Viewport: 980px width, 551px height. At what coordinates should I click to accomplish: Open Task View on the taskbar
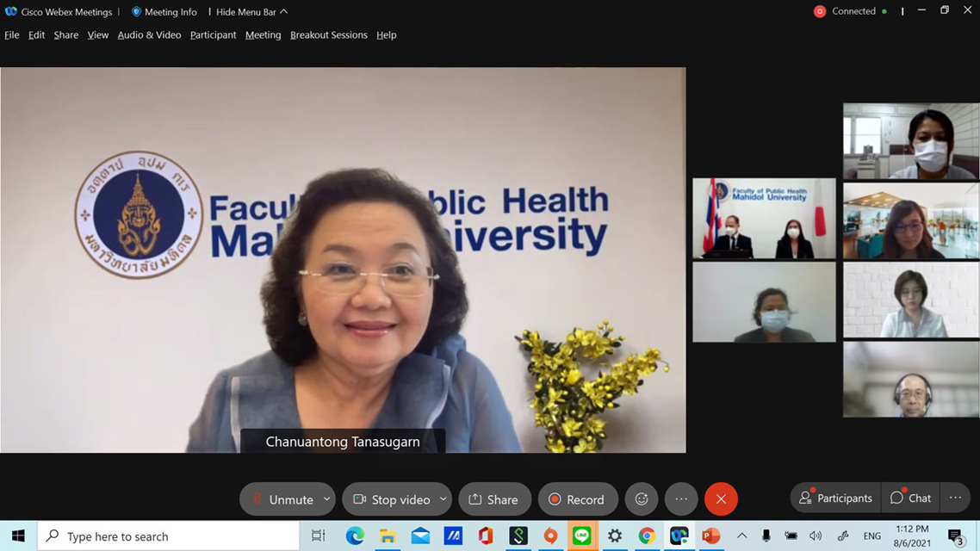pyautogui.click(x=318, y=536)
